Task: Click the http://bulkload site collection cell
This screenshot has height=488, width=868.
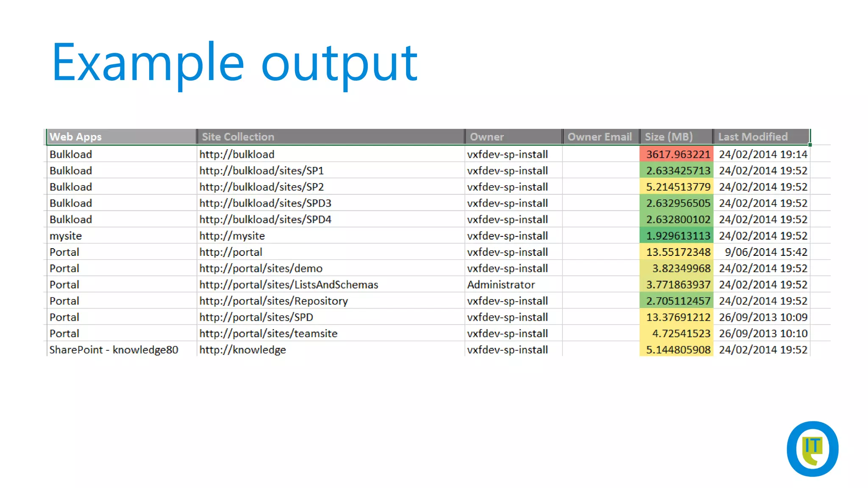Action: pos(331,154)
